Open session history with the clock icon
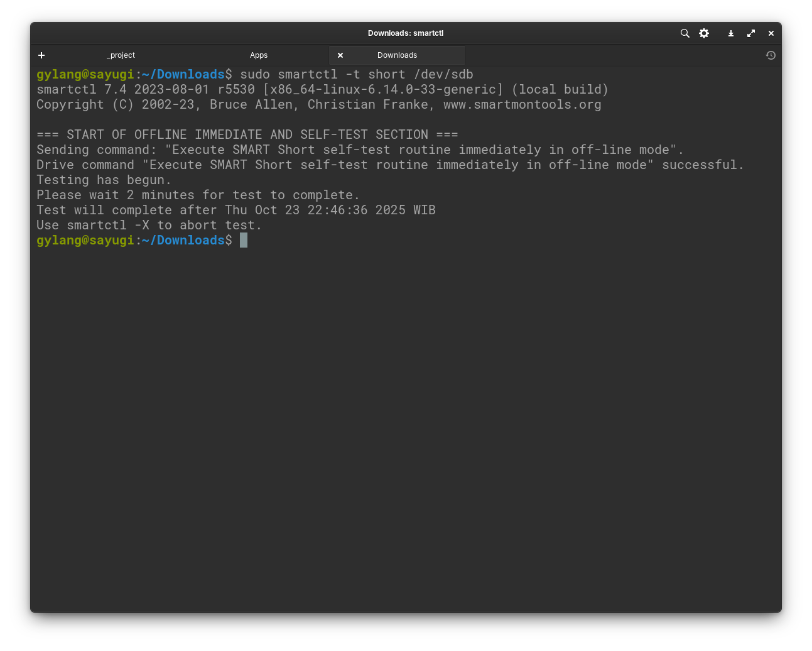 pyautogui.click(x=771, y=55)
